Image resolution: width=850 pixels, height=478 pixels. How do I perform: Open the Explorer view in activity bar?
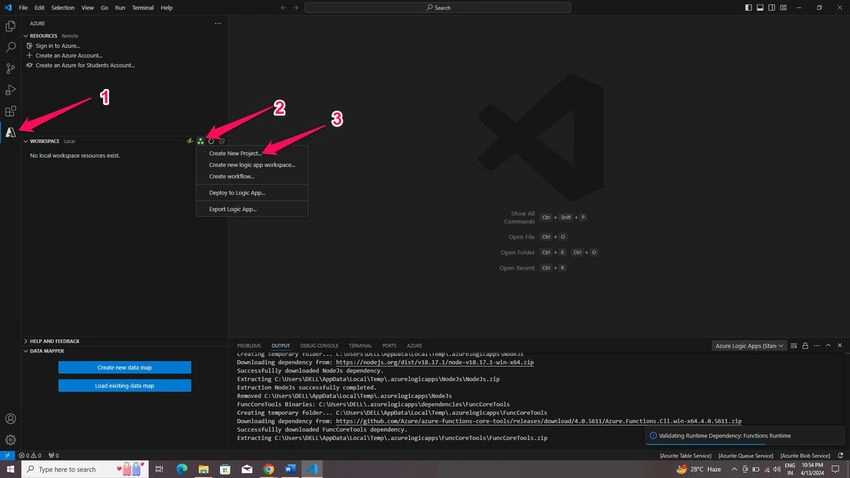(10, 26)
